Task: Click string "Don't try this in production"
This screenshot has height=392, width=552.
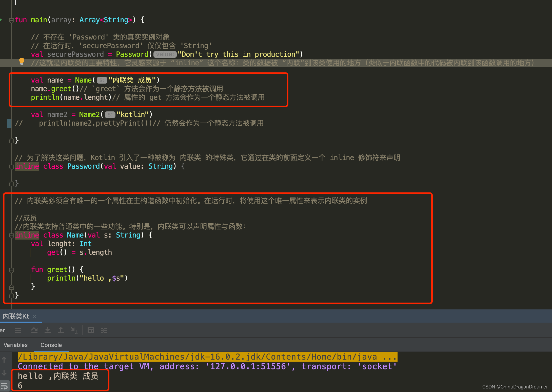Action: click(239, 54)
